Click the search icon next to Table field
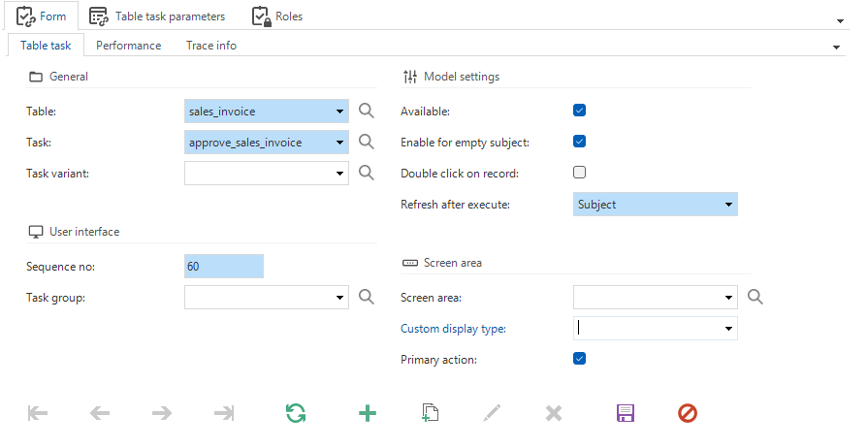This screenshot has width=868, height=448. click(x=366, y=111)
